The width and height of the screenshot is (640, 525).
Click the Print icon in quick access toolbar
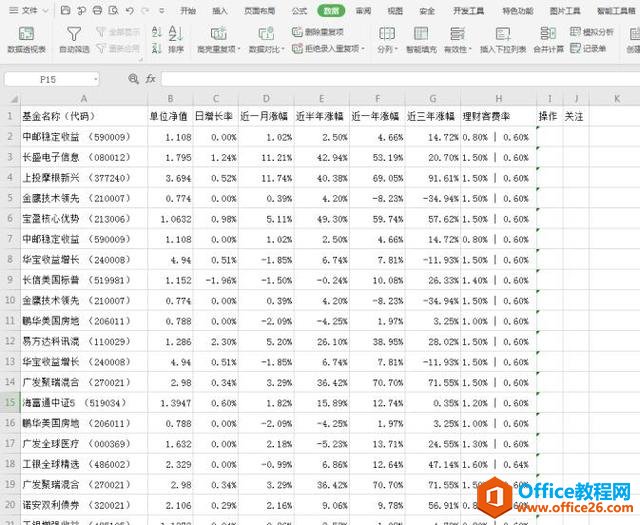[x=97, y=11]
